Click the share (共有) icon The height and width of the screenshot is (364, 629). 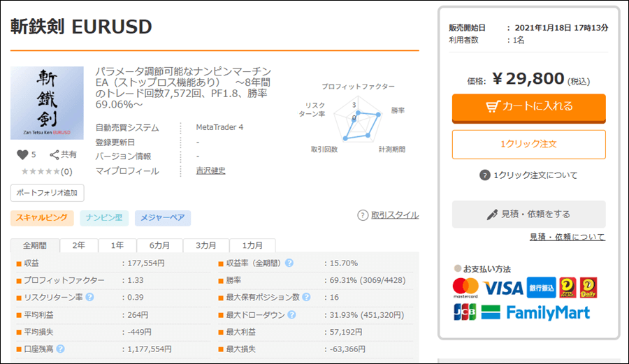55,155
